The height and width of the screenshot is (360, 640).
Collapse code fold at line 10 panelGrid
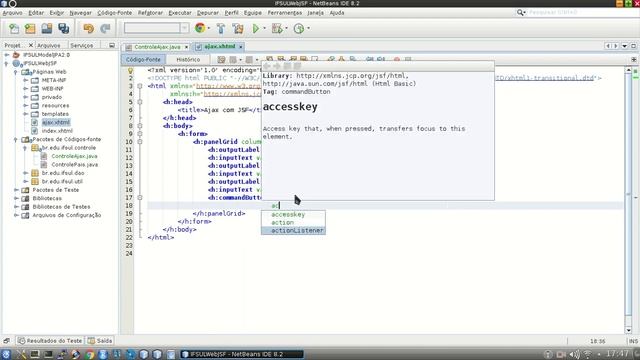140,142
